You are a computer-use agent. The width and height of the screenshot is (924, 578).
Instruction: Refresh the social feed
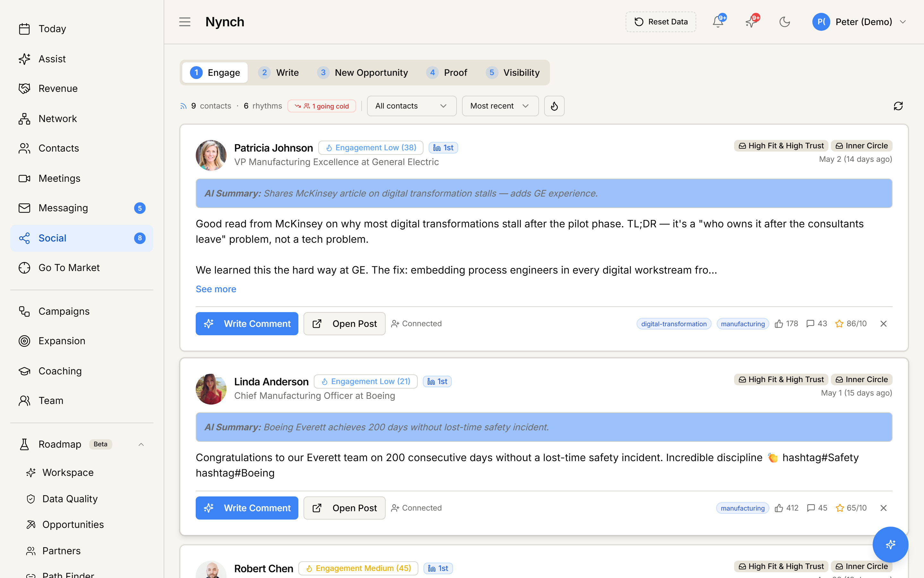(x=898, y=106)
